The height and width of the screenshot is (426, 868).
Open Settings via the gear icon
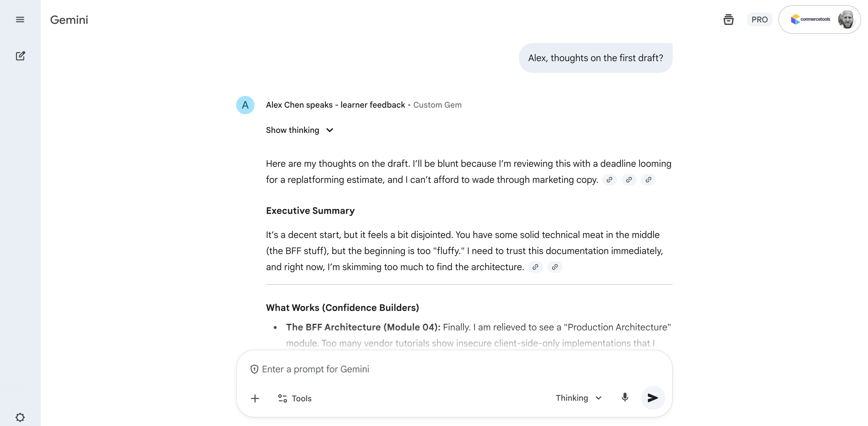[20, 417]
